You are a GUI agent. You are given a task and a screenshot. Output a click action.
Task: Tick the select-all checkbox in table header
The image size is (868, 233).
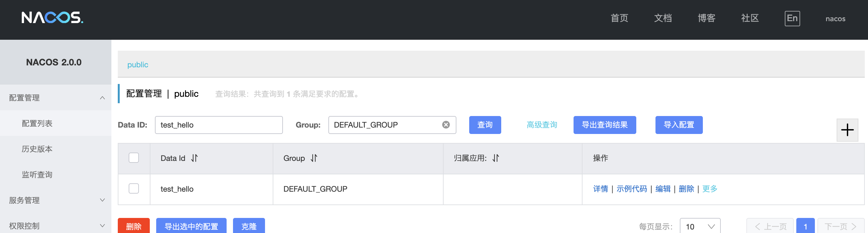coord(134,158)
